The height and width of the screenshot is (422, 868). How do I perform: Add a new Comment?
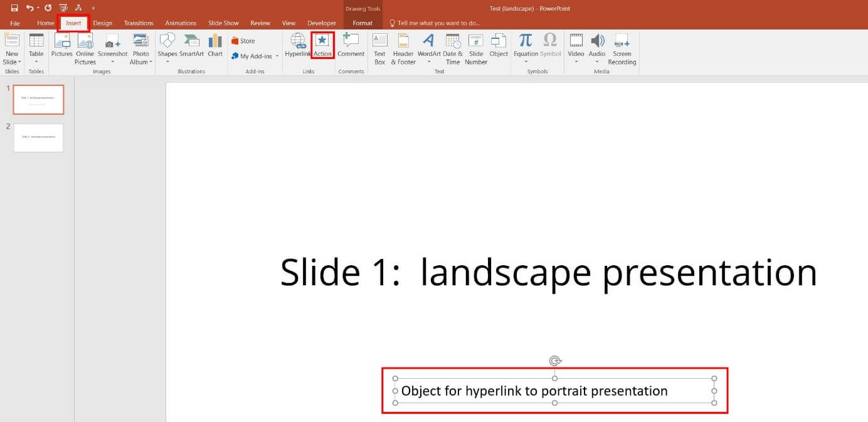[x=351, y=46]
